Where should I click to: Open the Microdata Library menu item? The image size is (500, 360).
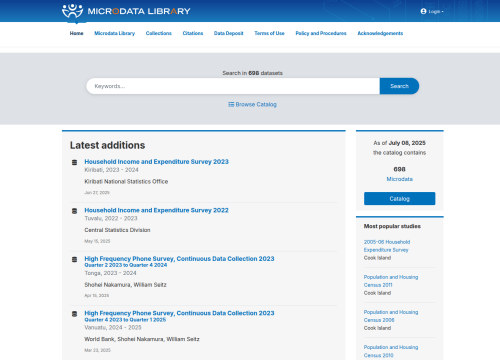[115, 33]
